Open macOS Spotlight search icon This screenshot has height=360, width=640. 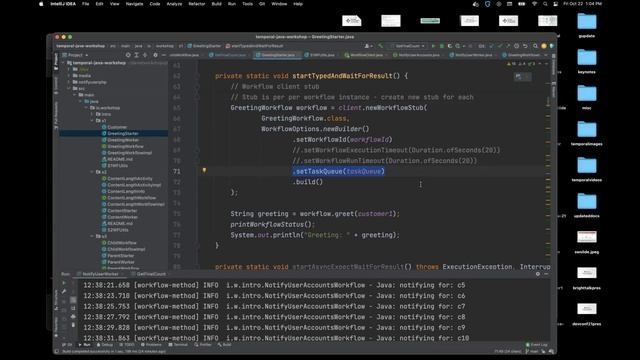pyautogui.click(x=545, y=4)
